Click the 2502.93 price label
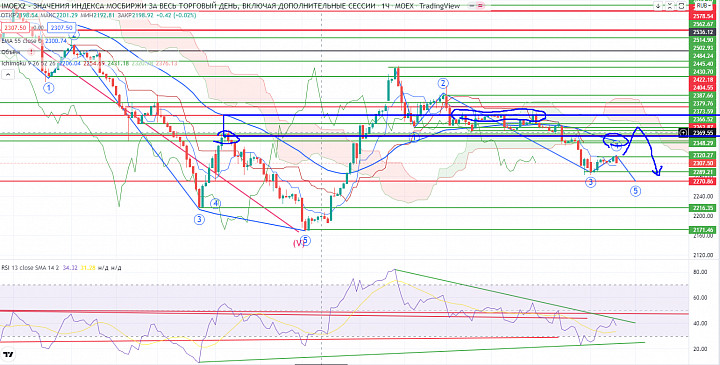This screenshot has height=365, width=720. [704, 48]
